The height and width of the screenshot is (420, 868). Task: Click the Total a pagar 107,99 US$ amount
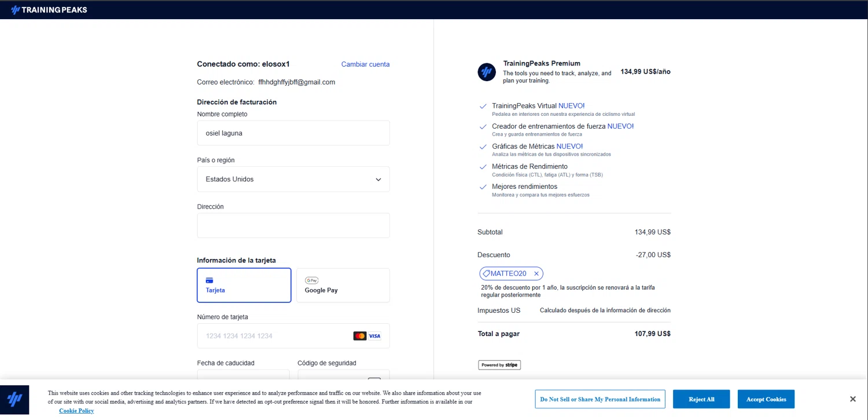[x=652, y=334]
